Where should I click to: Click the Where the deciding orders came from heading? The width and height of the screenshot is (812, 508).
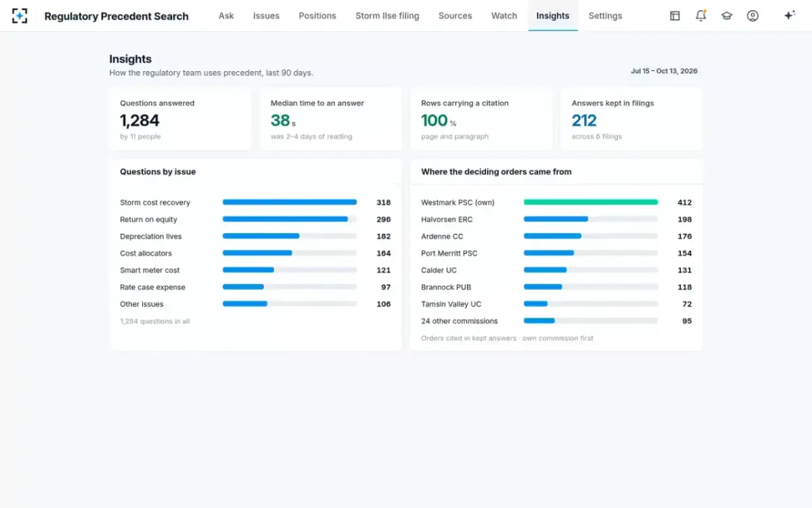497,172
